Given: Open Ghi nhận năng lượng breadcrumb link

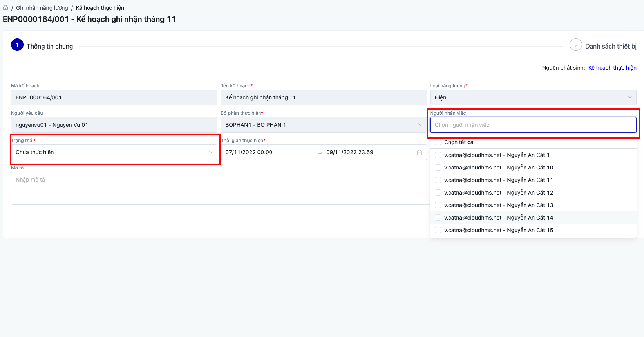Looking at the screenshot, I should [x=42, y=8].
